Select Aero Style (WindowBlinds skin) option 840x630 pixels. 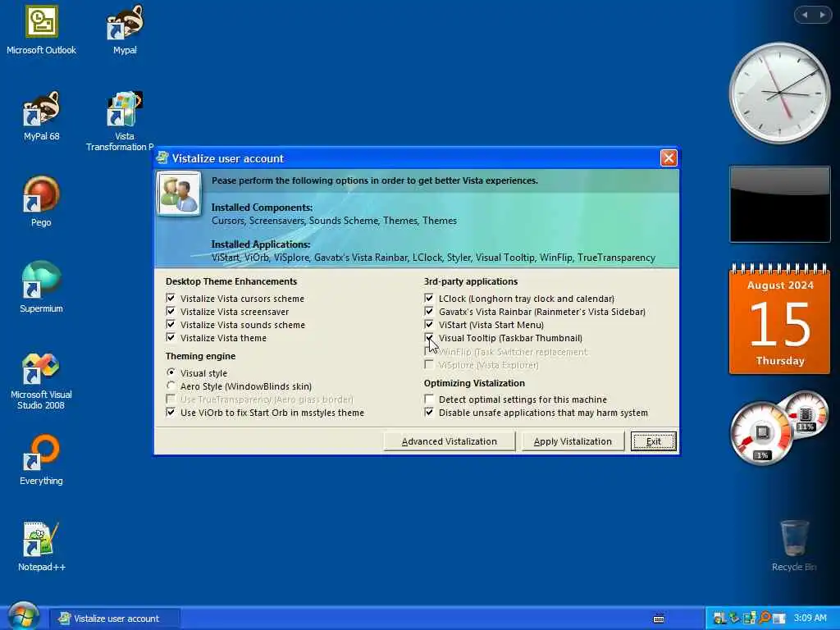(x=171, y=386)
